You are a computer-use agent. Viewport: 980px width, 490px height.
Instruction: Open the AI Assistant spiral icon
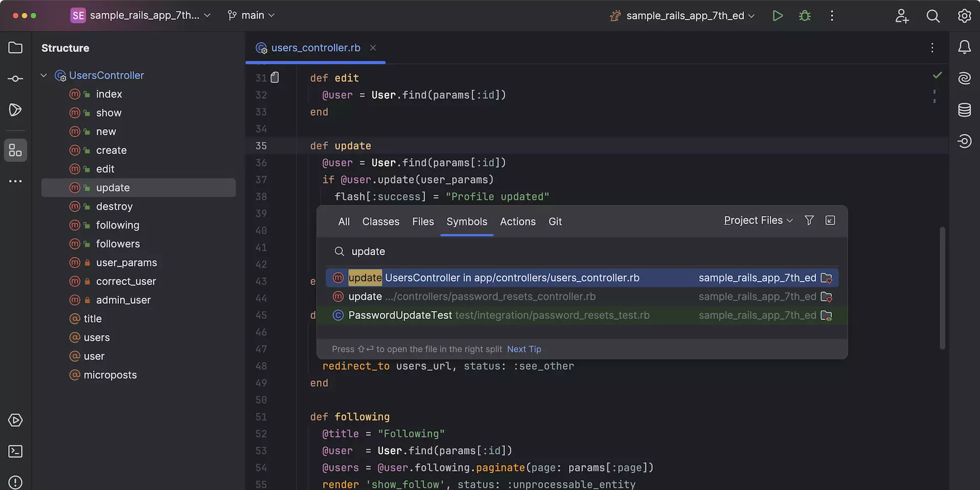(964, 79)
